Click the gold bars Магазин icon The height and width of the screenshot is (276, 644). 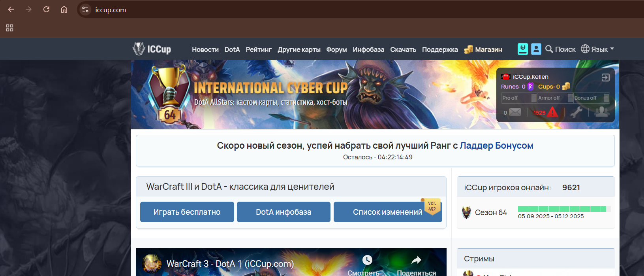pyautogui.click(x=468, y=49)
